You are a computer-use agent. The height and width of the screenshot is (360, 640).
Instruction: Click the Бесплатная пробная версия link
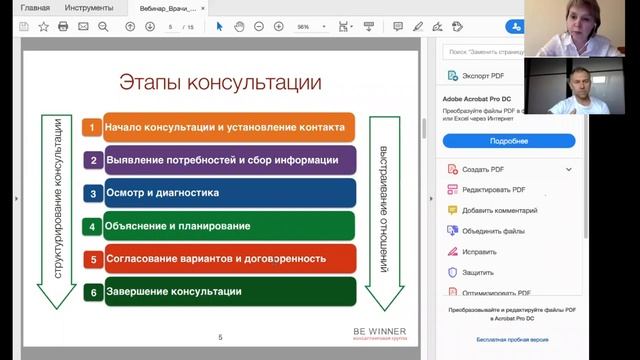512,340
